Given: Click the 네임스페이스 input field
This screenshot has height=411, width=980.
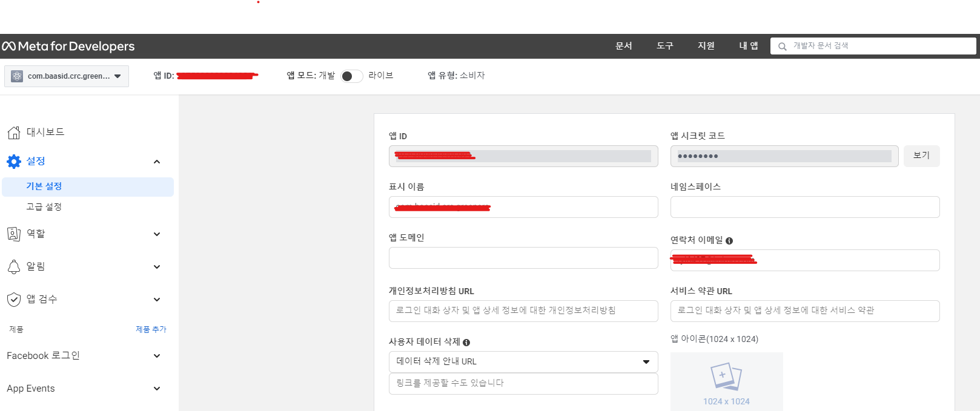Looking at the screenshot, I should coord(805,207).
